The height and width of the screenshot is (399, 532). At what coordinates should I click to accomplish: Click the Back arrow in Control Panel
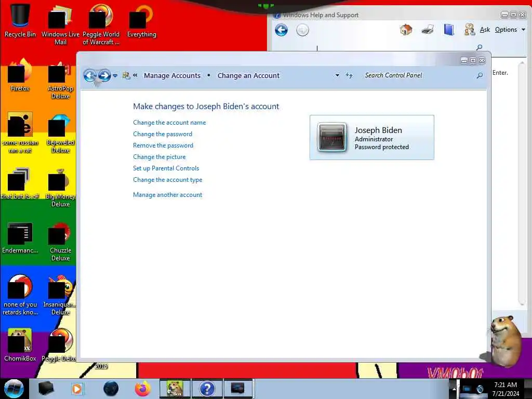(89, 75)
